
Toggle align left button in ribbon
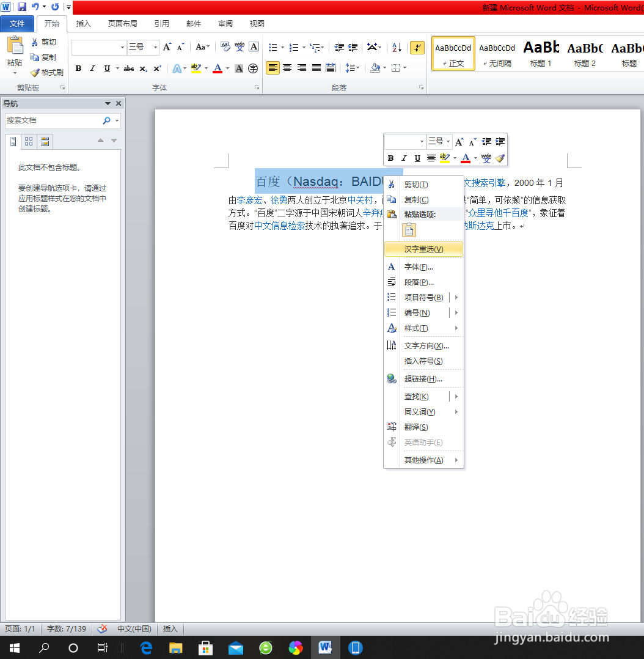[x=273, y=68]
